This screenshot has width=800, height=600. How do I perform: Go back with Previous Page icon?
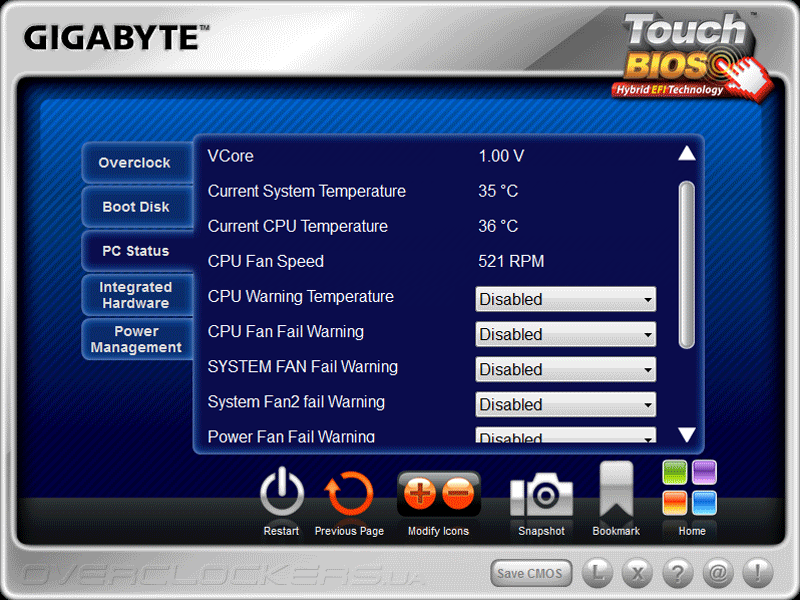(x=349, y=493)
